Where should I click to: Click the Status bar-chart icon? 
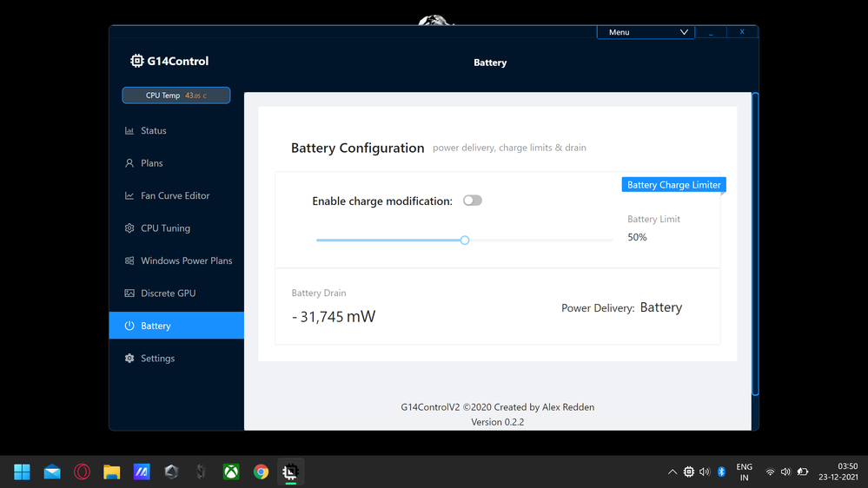(129, 130)
